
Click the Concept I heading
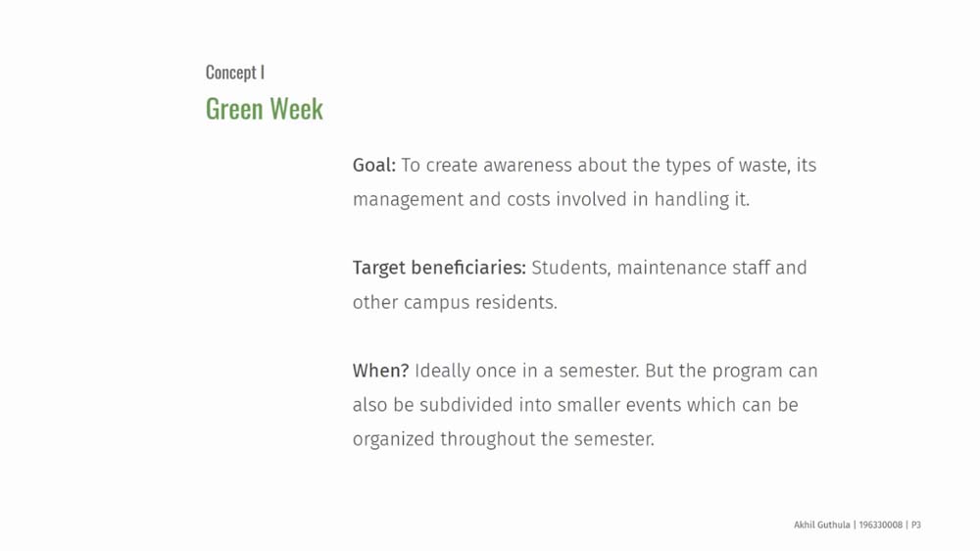point(235,73)
